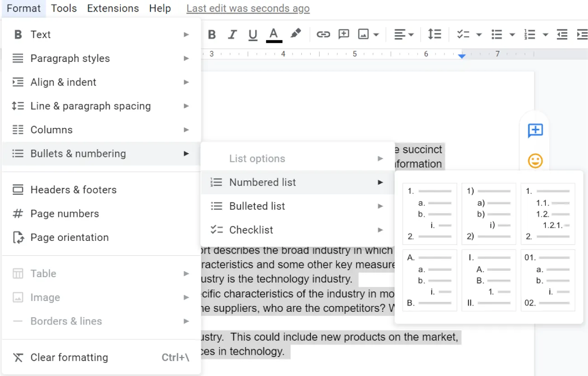Click the checklist icon in the toolbar

(x=464, y=34)
